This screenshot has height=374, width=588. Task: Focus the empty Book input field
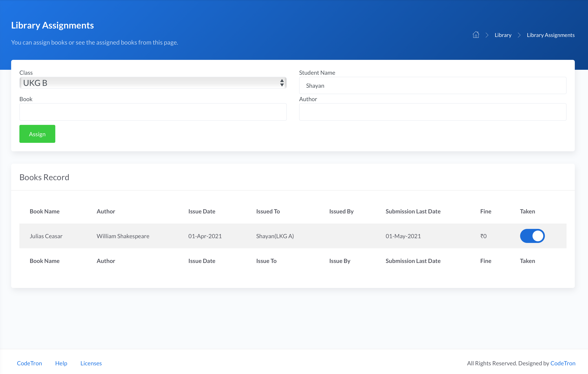(x=153, y=112)
